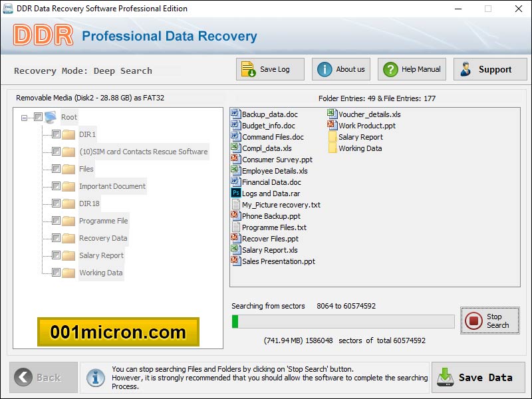
Task: Click the Ps icon of Logs and Data.rar
Action: click(236, 193)
